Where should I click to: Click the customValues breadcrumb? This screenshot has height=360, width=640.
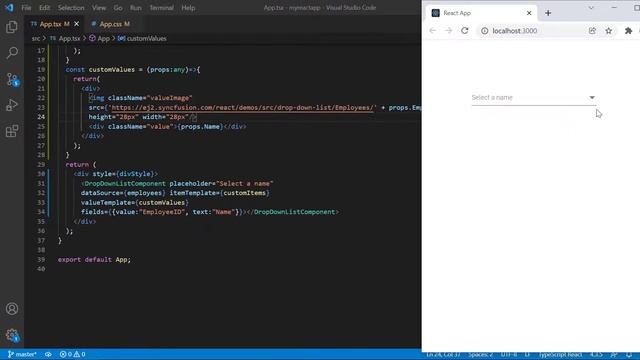click(142, 38)
